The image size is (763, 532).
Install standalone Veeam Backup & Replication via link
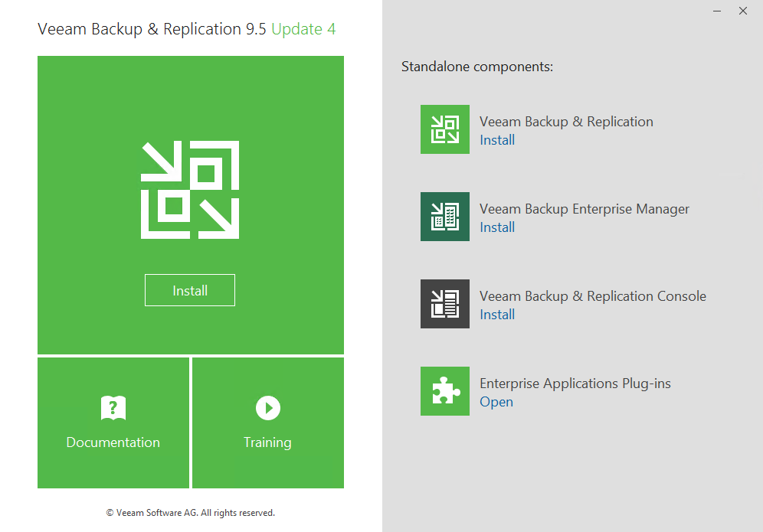(496, 140)
